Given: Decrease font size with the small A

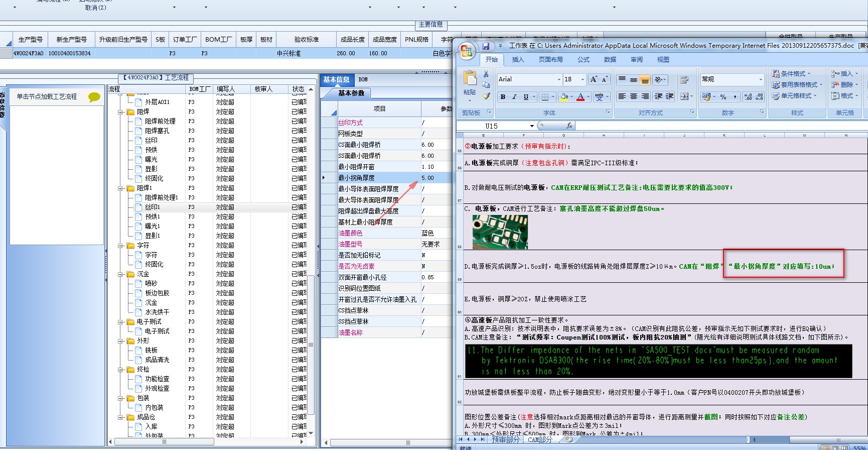Looking at the screenshot, I should tap(605, 79).
